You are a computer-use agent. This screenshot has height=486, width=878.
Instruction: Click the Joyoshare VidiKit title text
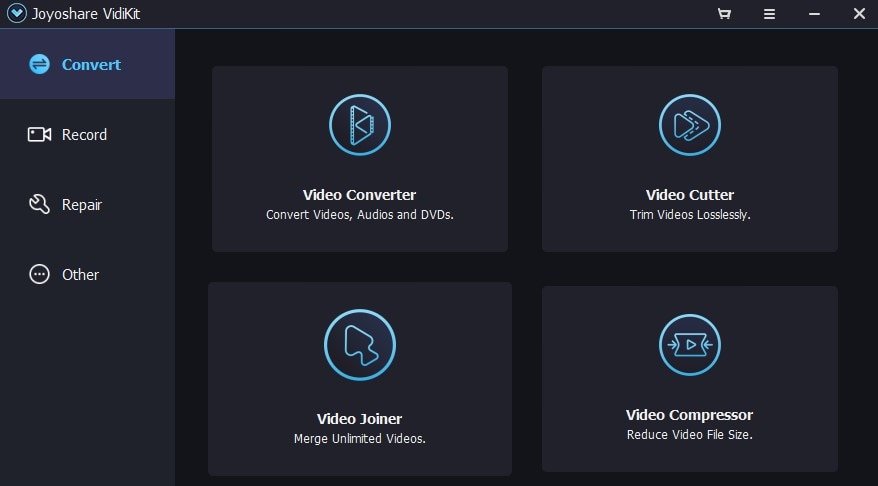coord(86,14)
